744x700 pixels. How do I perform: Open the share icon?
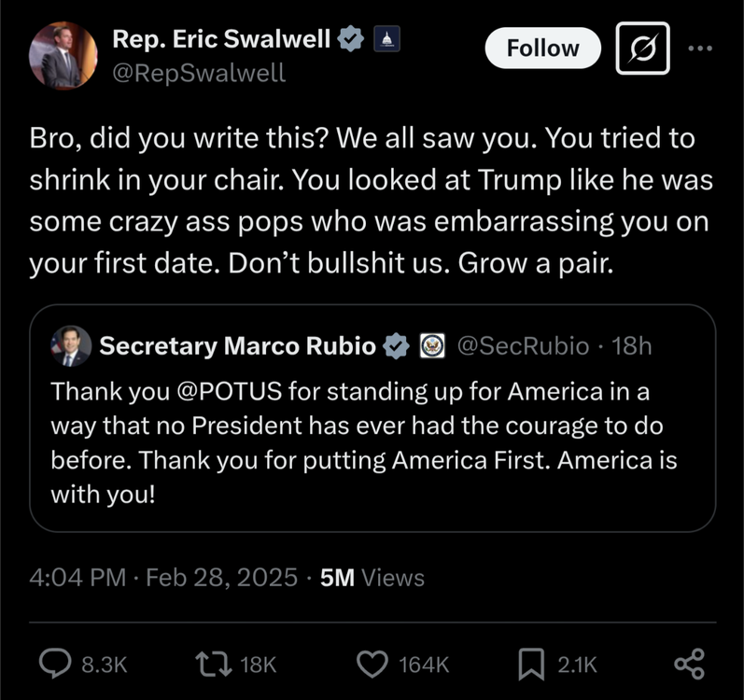coord(688,664)
